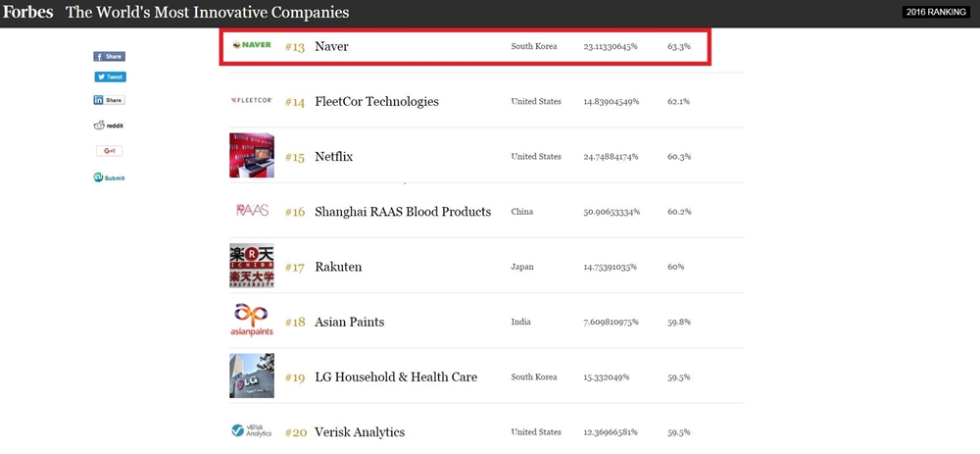Post the page to reddit
This screenshot has width=980, height=454.
(x=109, y=126)
